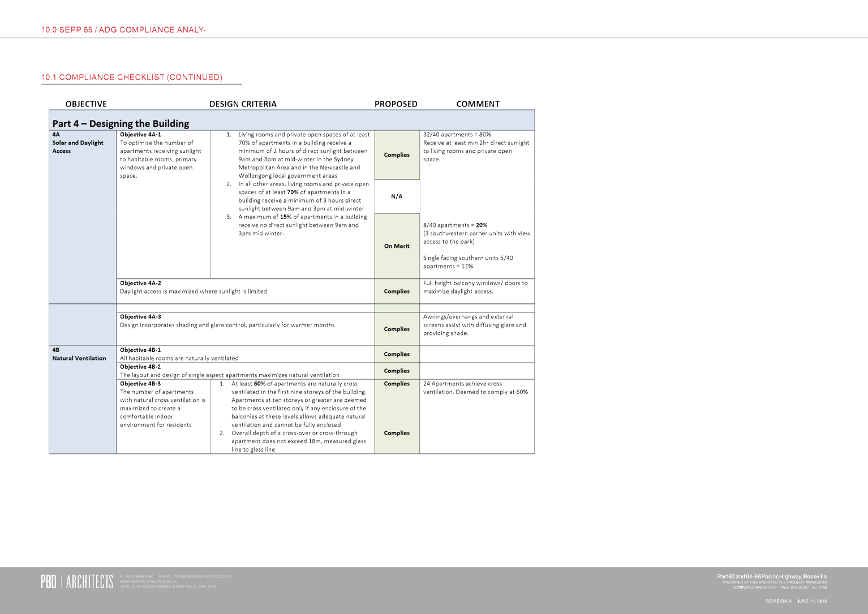Click 'Design incorporates shading and glare control' text
The image size is (868, 614).
[x=227, y=325]
